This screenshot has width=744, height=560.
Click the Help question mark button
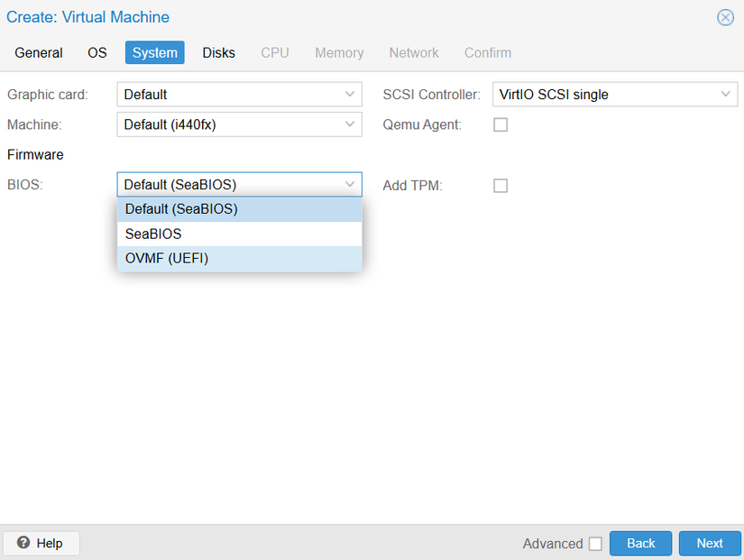41,543
